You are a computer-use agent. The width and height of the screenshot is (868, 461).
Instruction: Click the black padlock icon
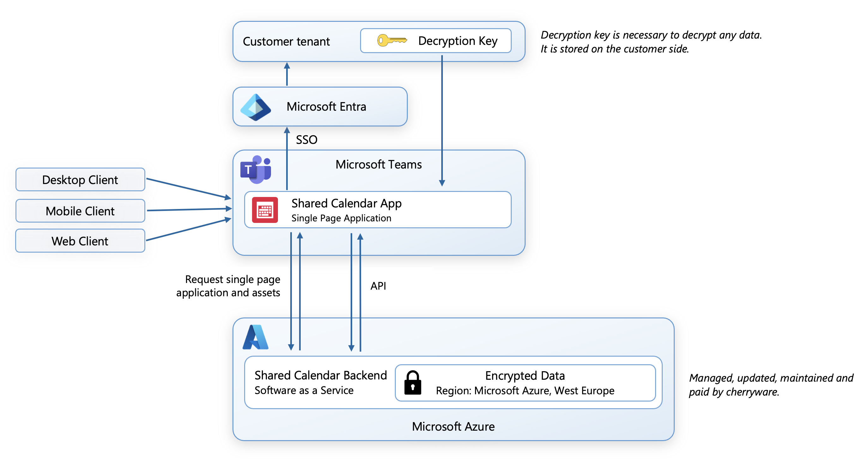413,382
